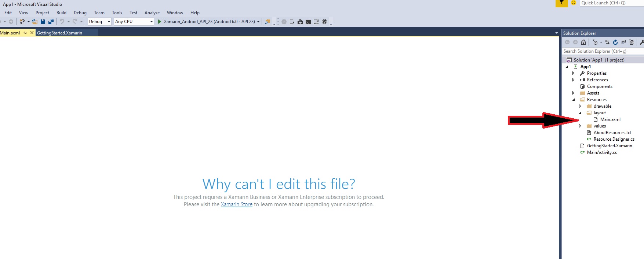Click the feedback smiley icon
The image size is (644, 259).
574,3
